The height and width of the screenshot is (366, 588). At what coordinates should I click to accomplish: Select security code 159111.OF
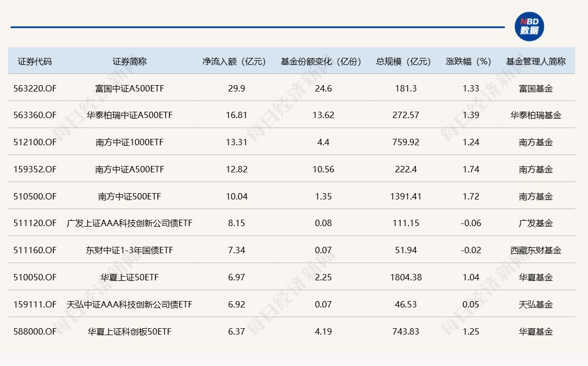coord(35,304)
